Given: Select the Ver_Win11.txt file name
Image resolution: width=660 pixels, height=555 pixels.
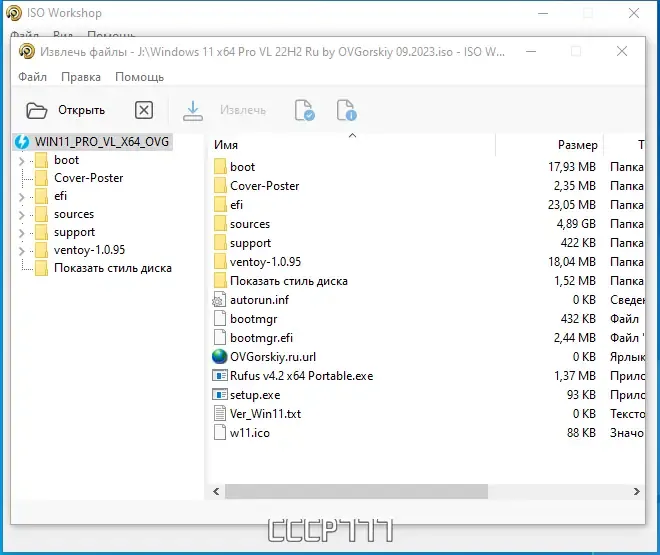Looking at the screenshot, I should point(265,414).
